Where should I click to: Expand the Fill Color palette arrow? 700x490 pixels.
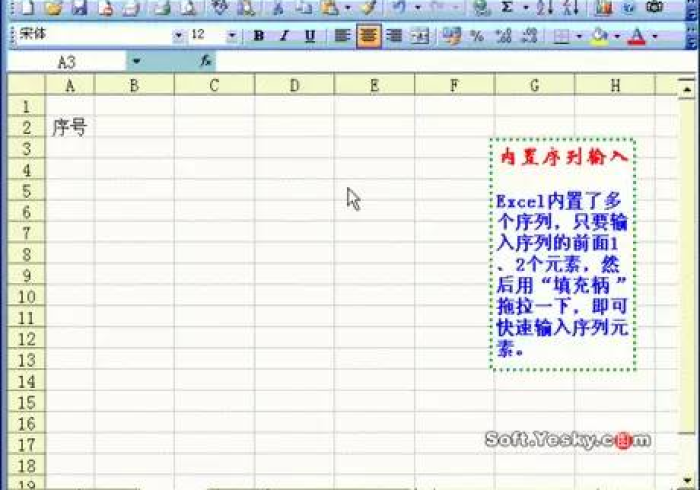[617, 36]
